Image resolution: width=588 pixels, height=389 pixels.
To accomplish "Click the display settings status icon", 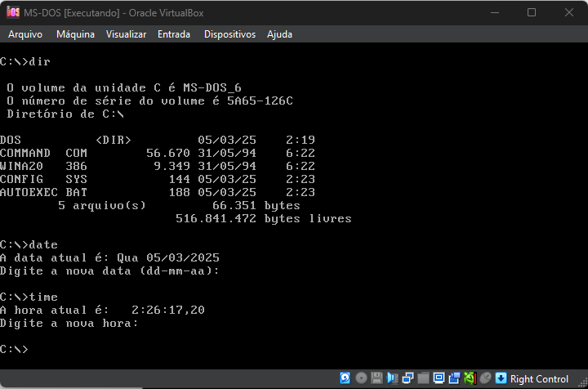I will pyautogui.click(x=439, y=378).
